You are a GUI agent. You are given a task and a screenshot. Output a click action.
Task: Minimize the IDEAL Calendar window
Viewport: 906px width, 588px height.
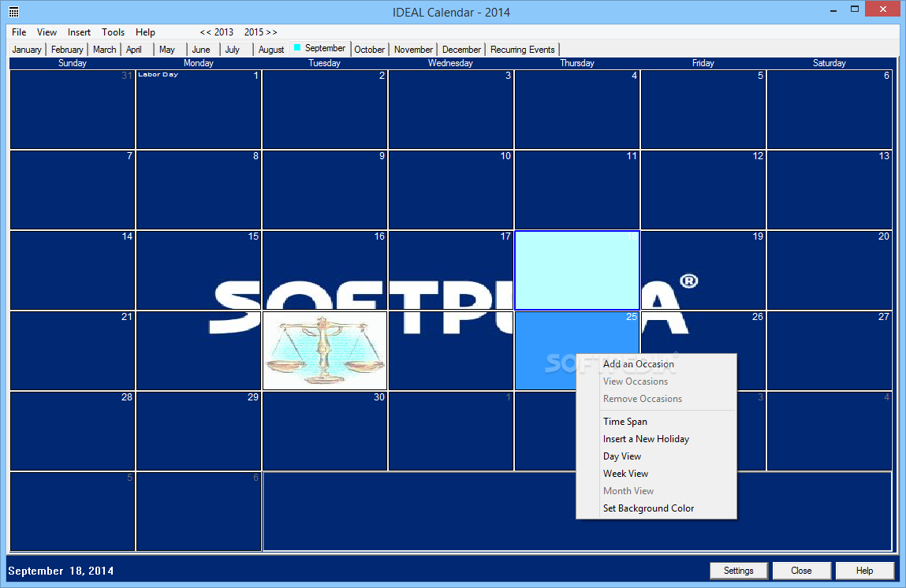point(833,9)
